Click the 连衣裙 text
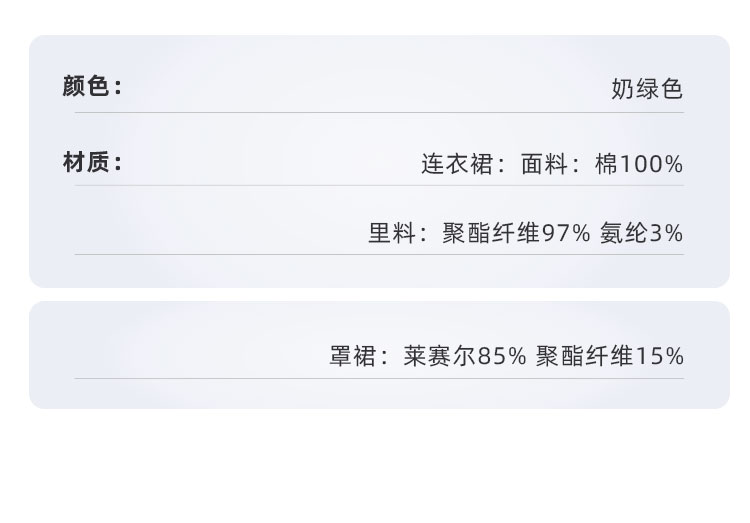 point(457,164)
